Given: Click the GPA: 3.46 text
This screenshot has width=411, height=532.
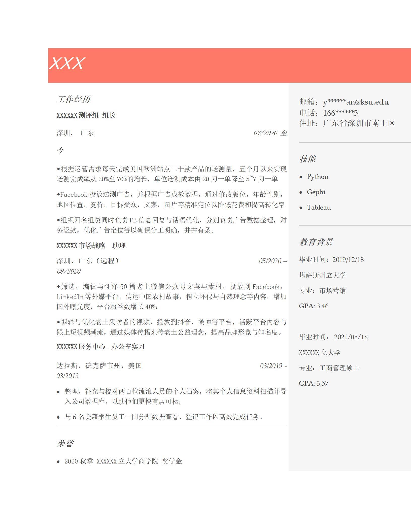Looking at the screenshot, I should [314, 306].
